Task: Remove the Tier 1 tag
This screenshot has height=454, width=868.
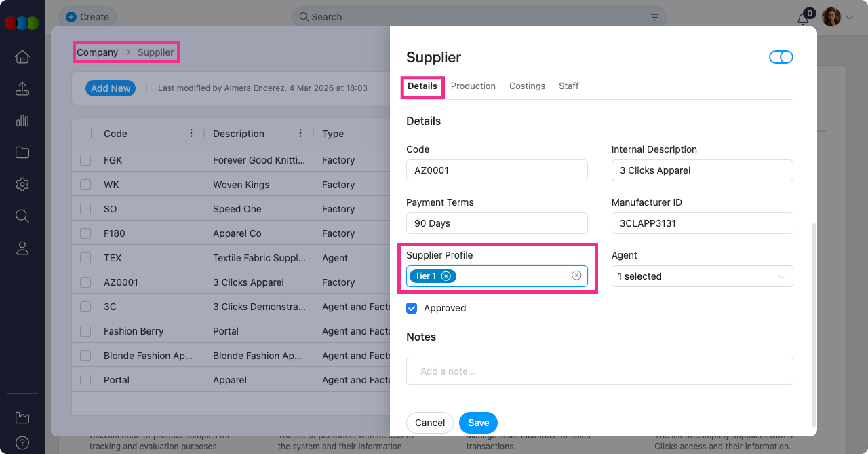Action: tap(446, 276)
